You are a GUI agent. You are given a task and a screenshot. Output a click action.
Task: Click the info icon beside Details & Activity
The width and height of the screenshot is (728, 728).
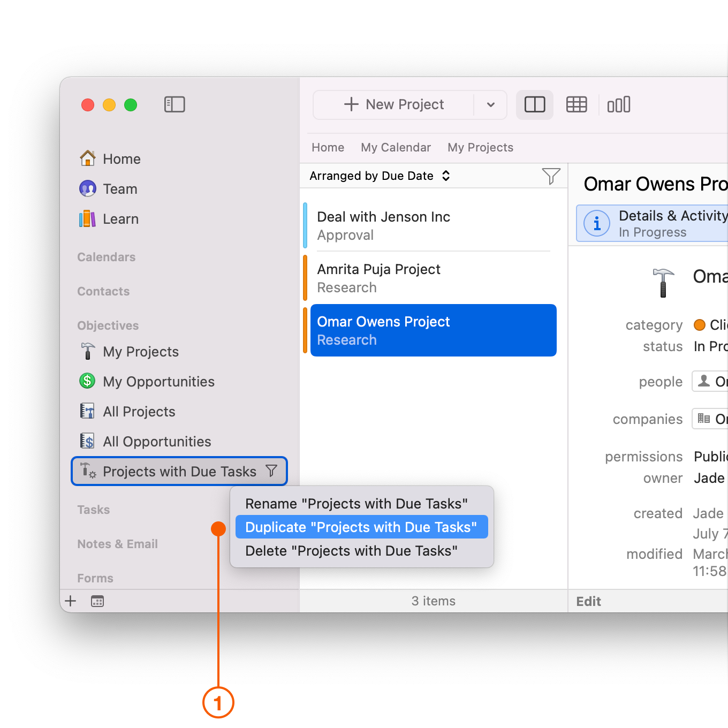coord(596,224)
